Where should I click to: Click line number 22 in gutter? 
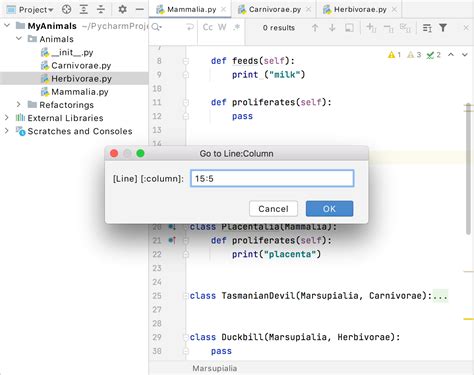point(157,254)
